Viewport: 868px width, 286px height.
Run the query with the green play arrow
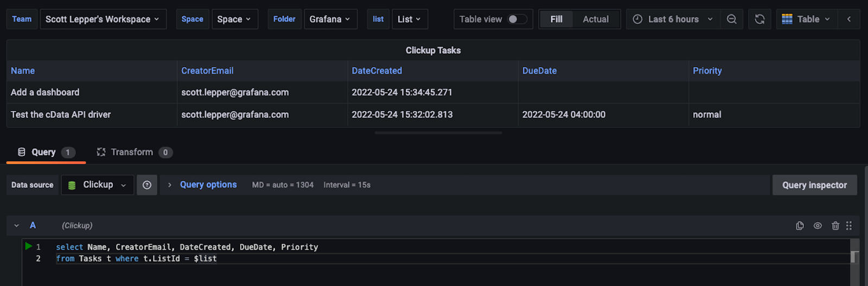pos(28,246)
